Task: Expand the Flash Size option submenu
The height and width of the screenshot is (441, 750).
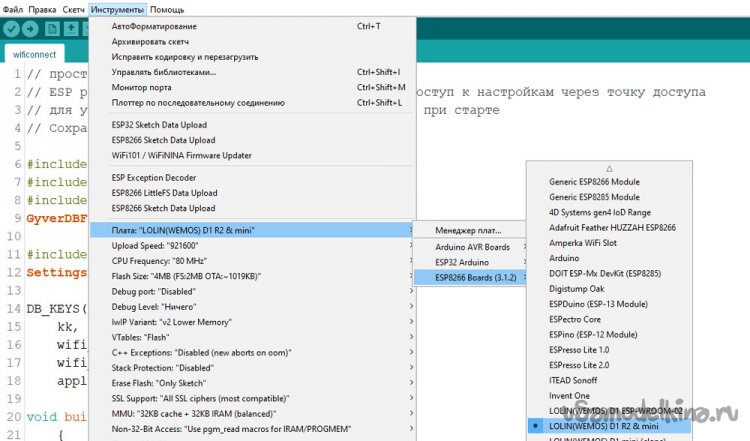Action: coord(251,276)
